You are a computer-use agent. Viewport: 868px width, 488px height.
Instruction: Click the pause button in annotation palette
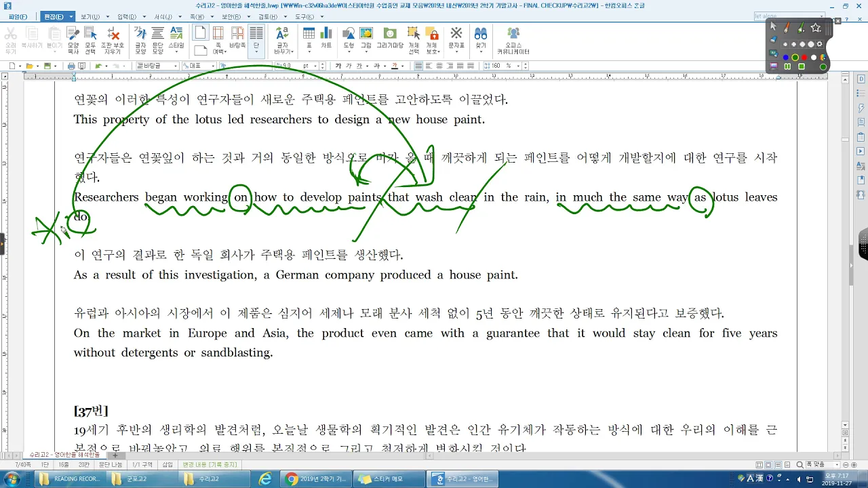point(787,66)
